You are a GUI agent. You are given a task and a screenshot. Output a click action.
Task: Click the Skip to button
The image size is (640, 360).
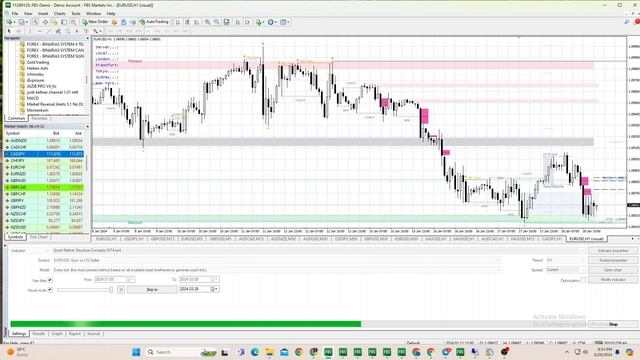(x=152, y=289)
